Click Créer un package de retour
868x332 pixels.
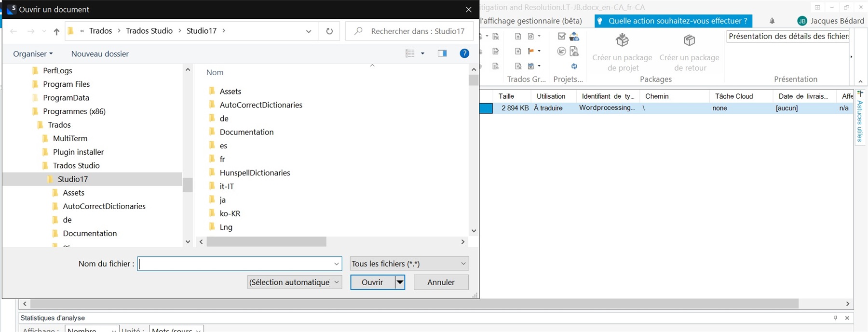(689, 53)
